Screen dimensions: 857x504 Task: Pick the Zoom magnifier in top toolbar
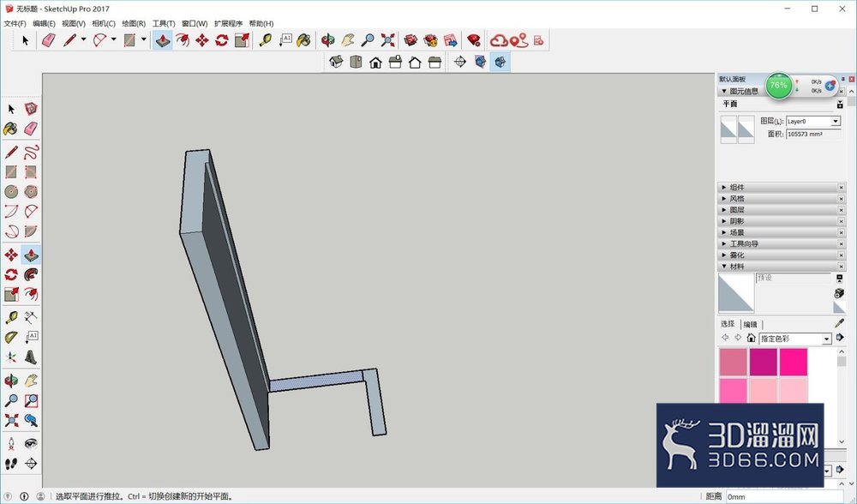click(x=368, y=40)
